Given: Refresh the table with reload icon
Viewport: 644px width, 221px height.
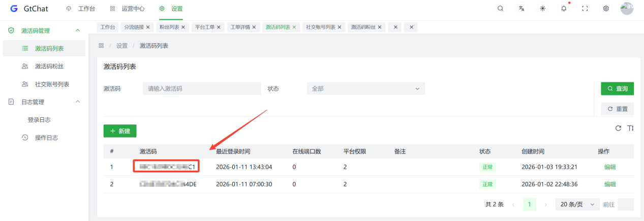Looking at the screenshot, I should tap(618, 129).
